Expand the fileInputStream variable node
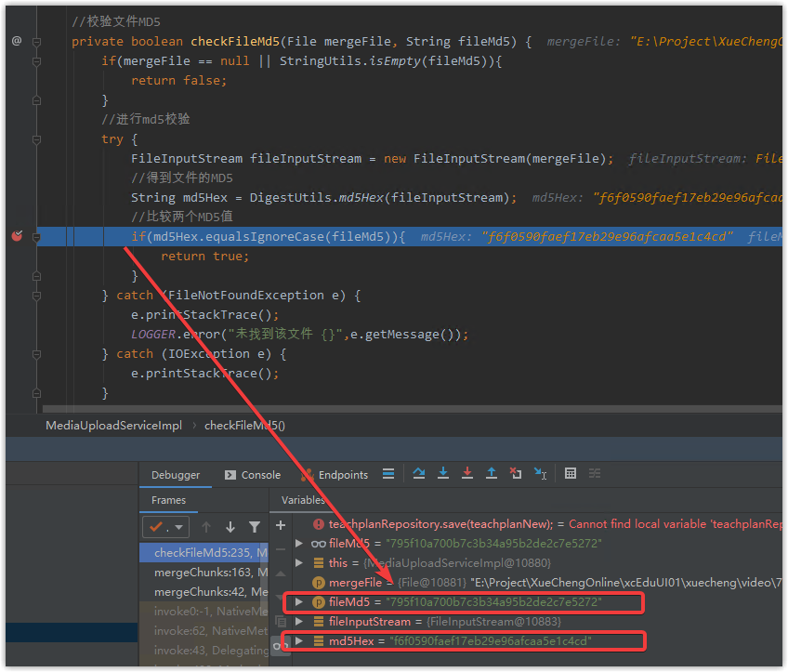 pyautogui.click(x=299, y=622)
